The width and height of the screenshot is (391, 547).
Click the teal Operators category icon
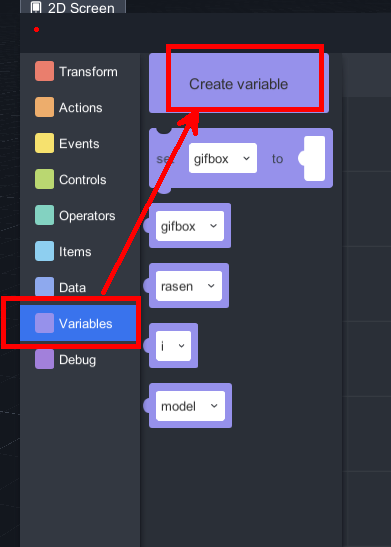tap(44, 215)
